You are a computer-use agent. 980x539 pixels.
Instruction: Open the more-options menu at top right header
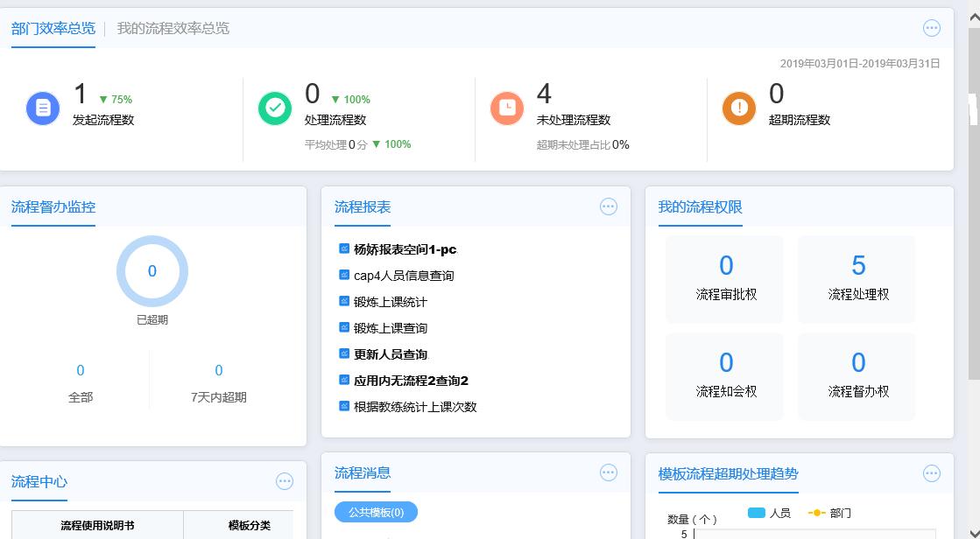(932, 27)
